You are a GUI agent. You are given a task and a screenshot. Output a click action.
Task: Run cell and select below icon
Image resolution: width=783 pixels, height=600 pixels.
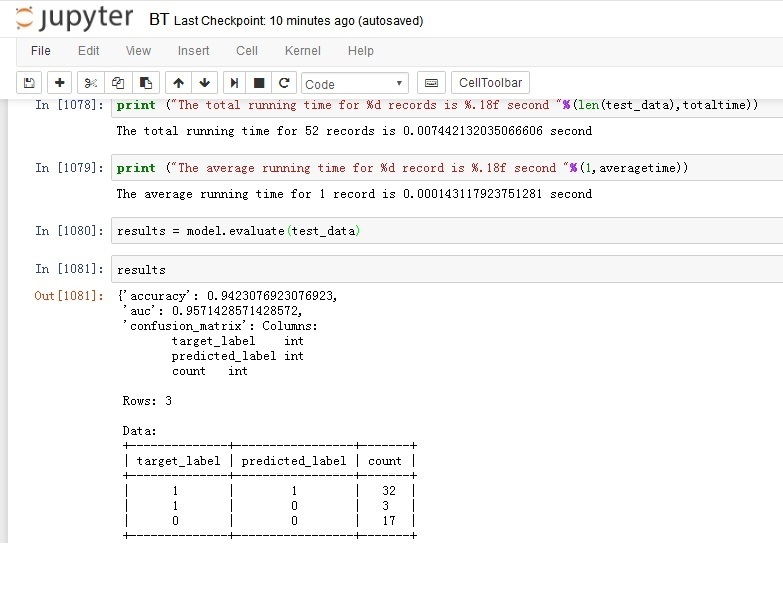pyautogui.click(x=234, y=83)
